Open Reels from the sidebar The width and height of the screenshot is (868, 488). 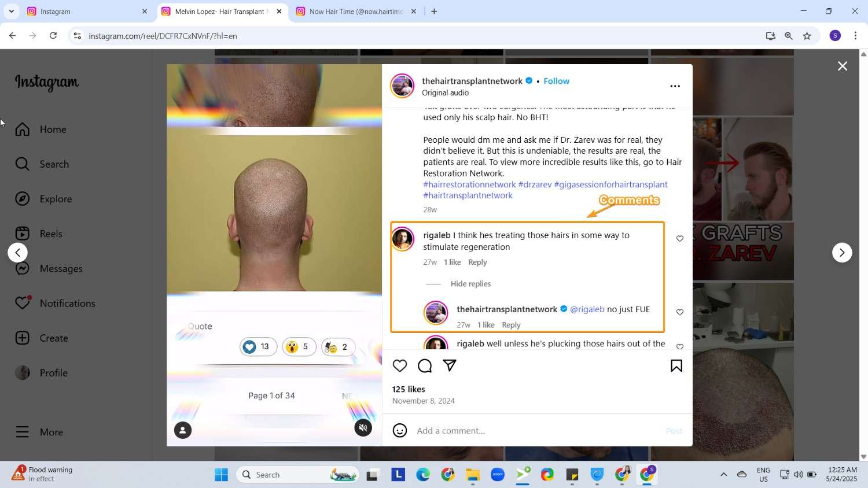pos(51,233)
